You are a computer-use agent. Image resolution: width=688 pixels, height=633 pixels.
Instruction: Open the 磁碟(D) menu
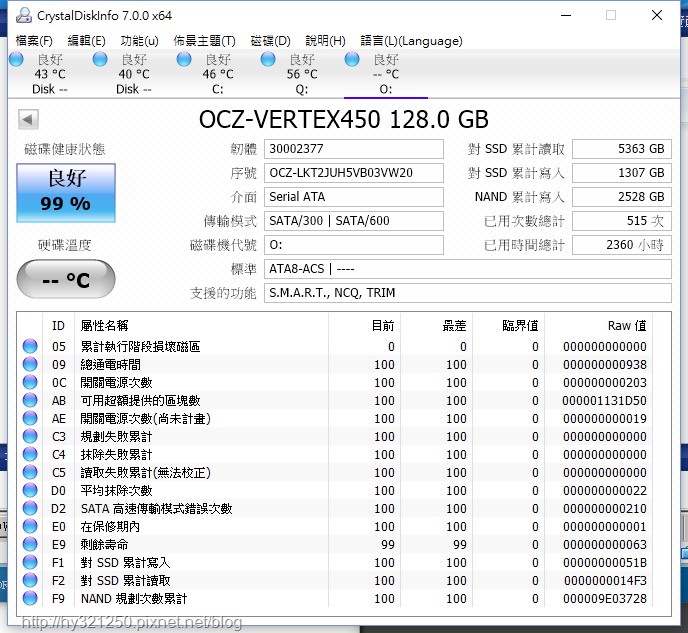(270, 41)
